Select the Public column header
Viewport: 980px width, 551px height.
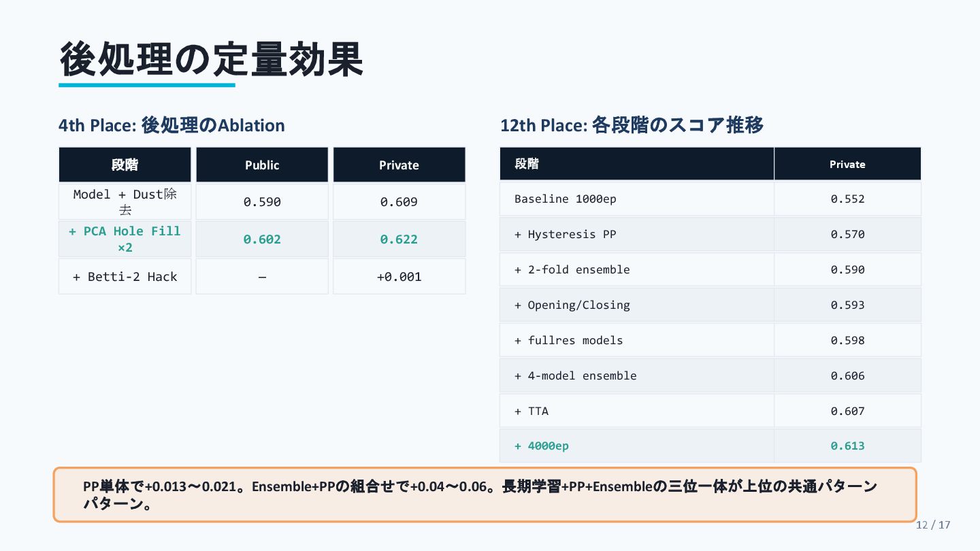pos(262,165)
